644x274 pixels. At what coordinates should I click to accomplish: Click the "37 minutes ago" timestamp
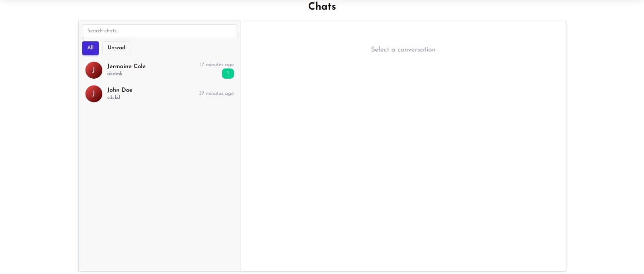216,93
